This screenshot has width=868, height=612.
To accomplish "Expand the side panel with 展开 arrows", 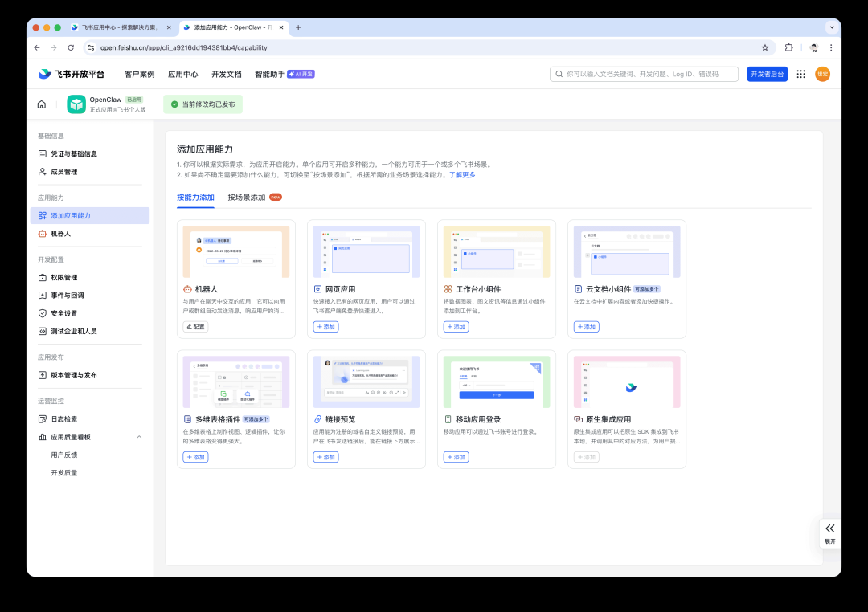I will click(829, 532).
